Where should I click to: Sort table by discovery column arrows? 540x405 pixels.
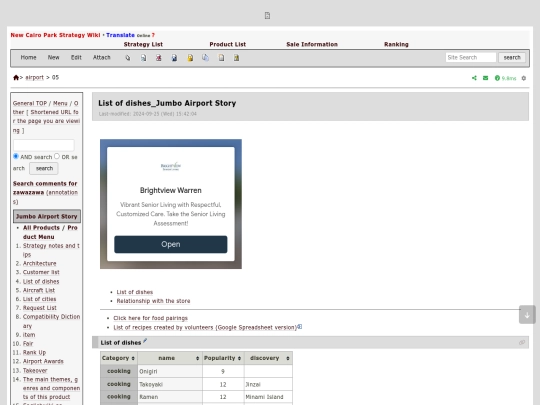pyautogui.click(x=288, y=359)
